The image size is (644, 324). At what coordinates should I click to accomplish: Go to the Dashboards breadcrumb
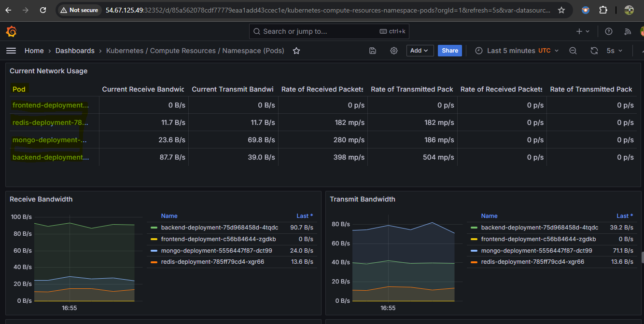coord(75,51)
